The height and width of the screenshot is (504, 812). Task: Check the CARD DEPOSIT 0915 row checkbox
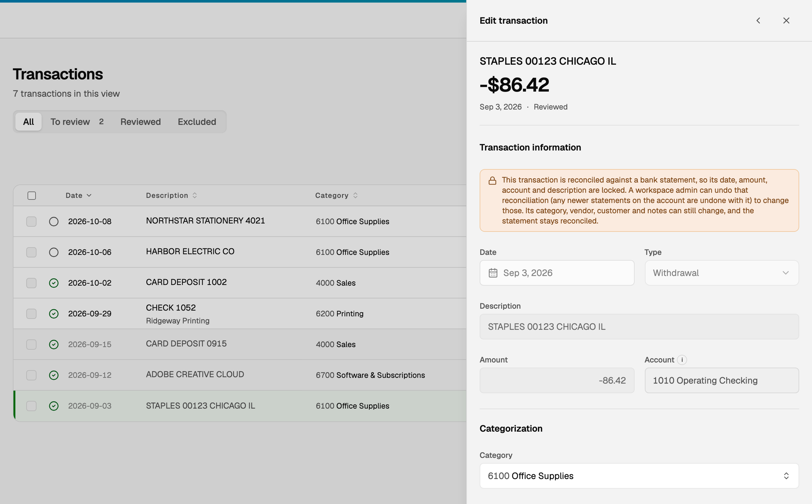point(31,344)
